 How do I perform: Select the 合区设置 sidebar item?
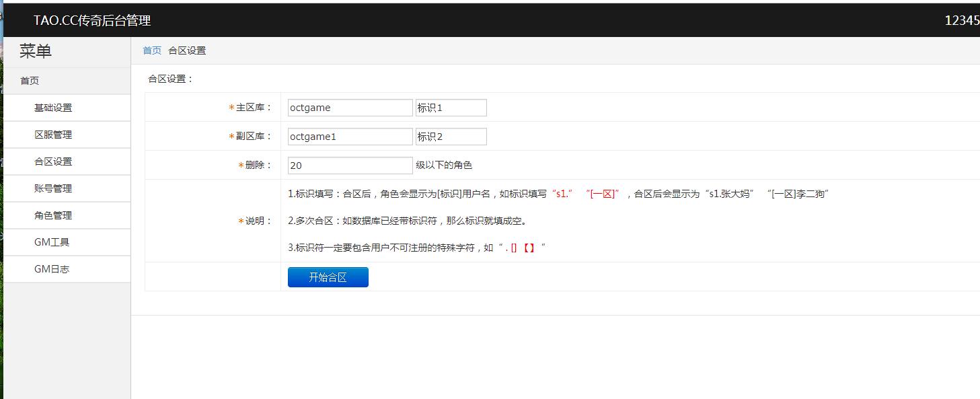53,161
